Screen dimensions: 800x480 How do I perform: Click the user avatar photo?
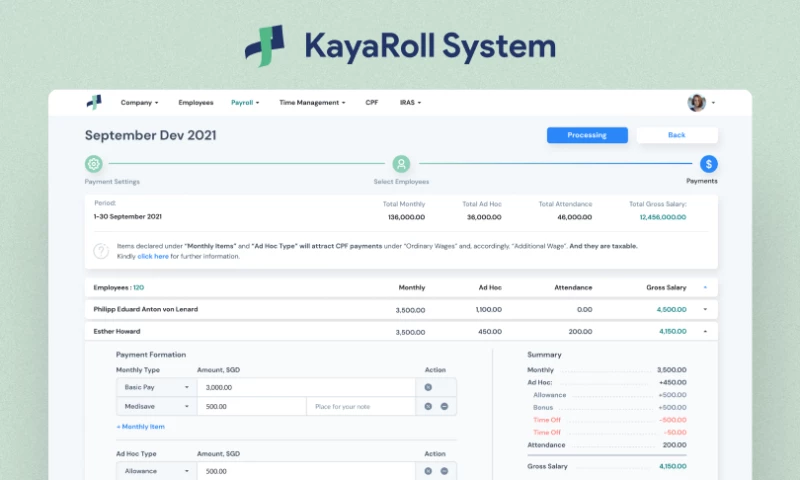click(x=696, y=103)
